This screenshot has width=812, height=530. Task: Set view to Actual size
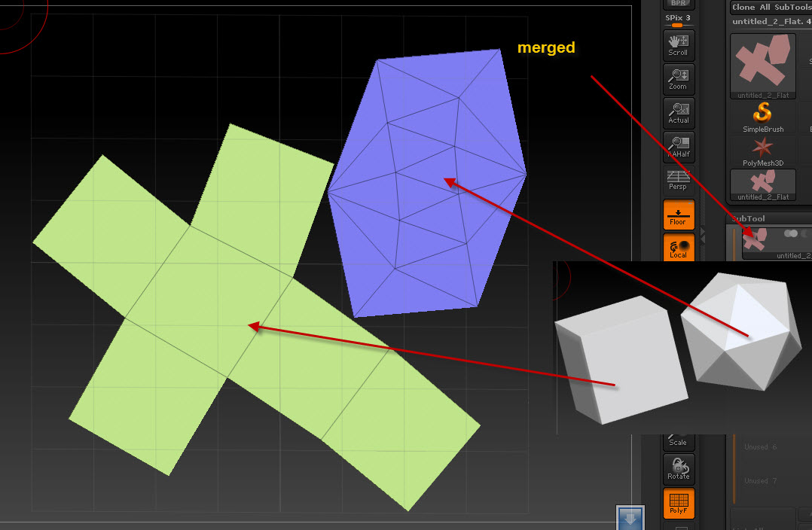679,113
